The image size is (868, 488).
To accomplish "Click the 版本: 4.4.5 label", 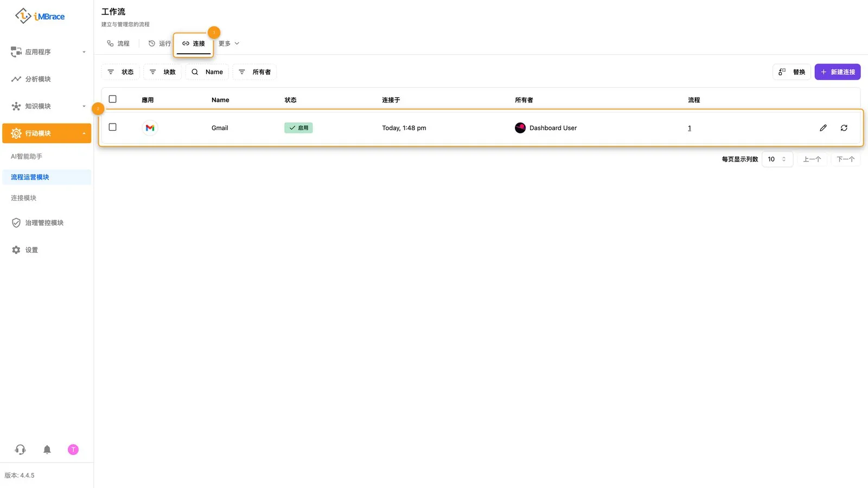I will [x=20, y=476].
